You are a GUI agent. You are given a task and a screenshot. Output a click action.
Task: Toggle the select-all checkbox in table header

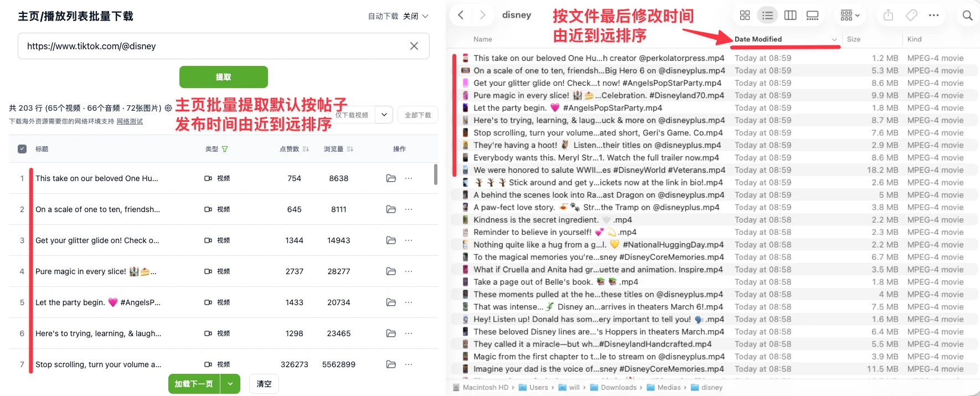pyautogui.click(x=22, y=149)
